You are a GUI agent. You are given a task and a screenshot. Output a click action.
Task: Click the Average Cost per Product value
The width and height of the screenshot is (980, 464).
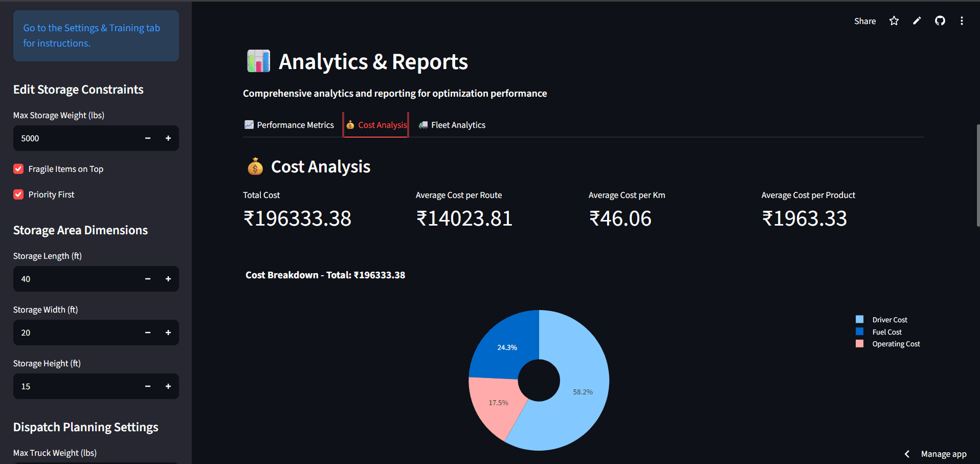pos(804,218)
